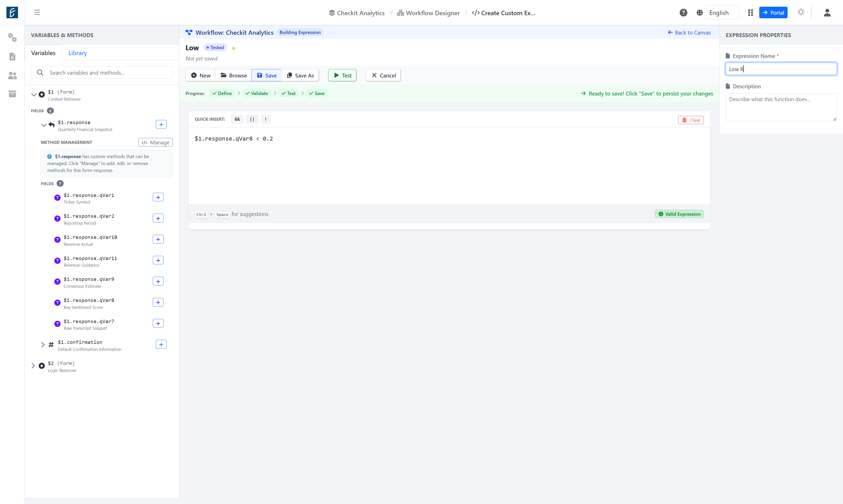Add $1.response.qVar1 Ticker Symbol with plus

[x=158, y=197]
